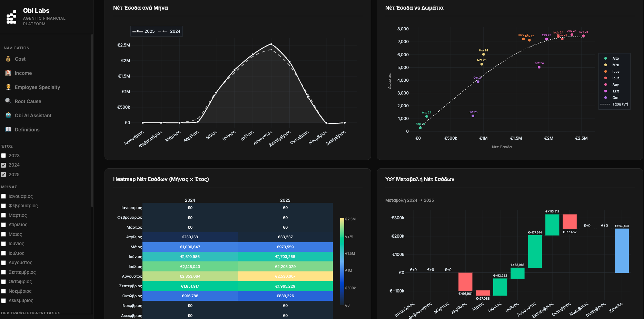The width and height of the screenshot is (644, 319).
Task: Click heatmap cell €916,788 for Οκτώβριος 2024
Action: 190,296
